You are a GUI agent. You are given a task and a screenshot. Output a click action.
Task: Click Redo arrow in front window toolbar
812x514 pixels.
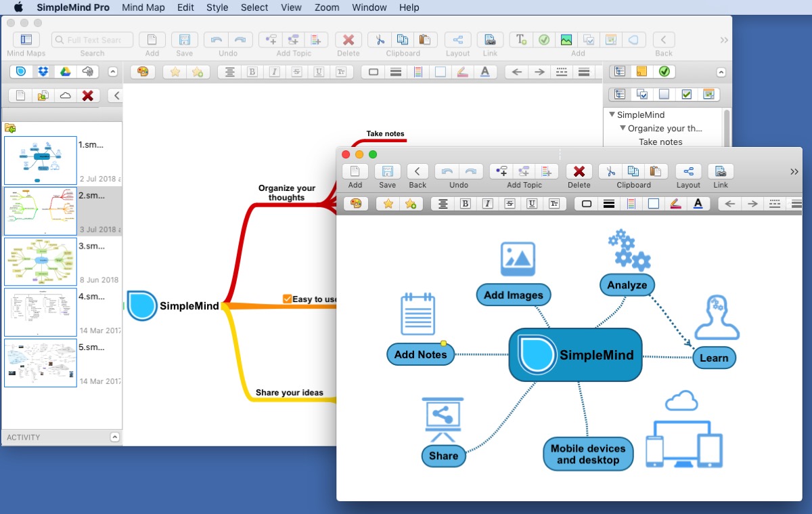tap(471, 171)
